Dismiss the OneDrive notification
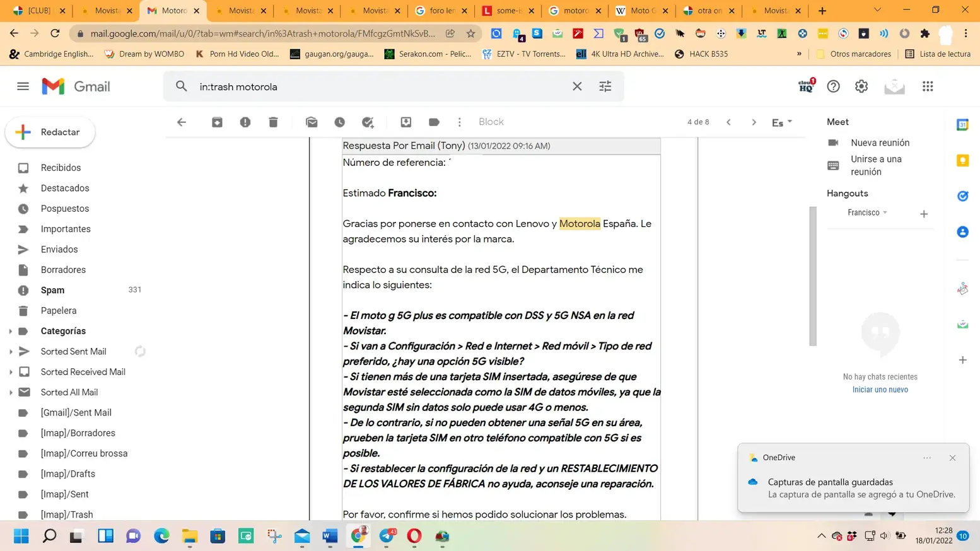 pyautogui.click(x=952, y=458)
